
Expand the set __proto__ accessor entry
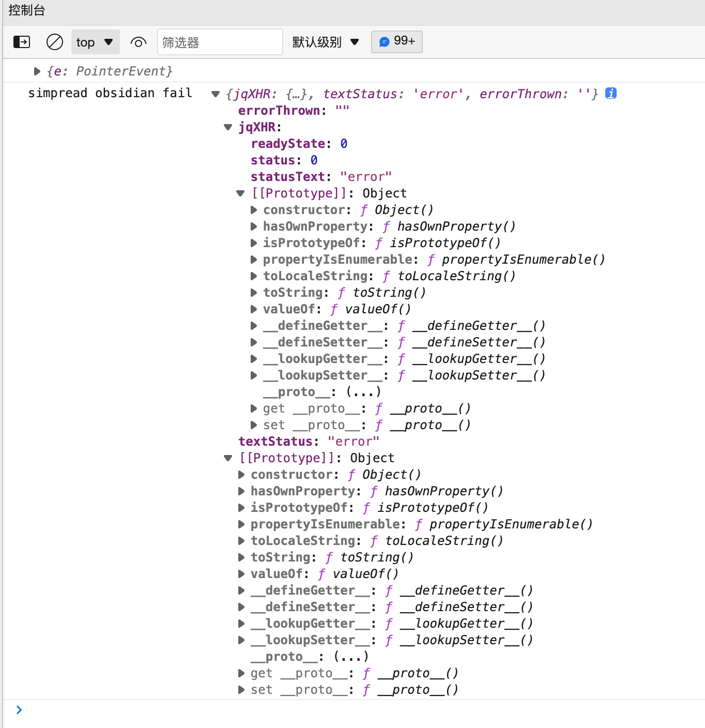[253, 425]
